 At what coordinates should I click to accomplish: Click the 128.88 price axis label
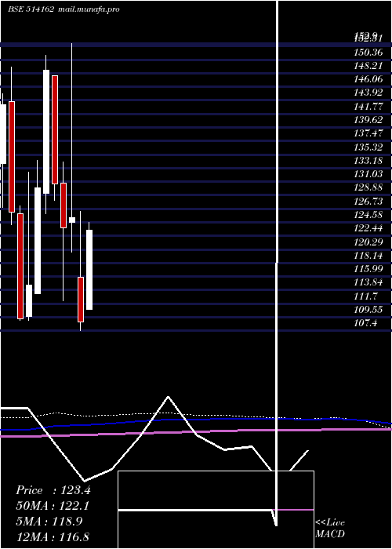click(368, 187)
